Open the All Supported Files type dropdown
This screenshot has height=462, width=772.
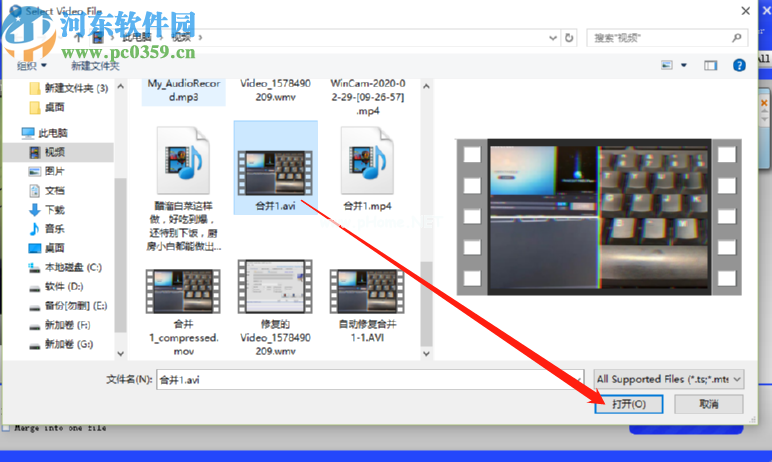point(669,379)
